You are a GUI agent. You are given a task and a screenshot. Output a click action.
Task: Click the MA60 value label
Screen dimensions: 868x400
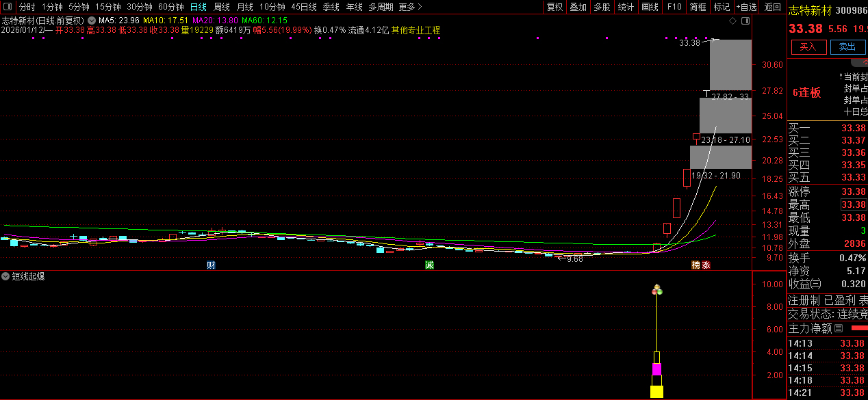click(x=264, y=21)
